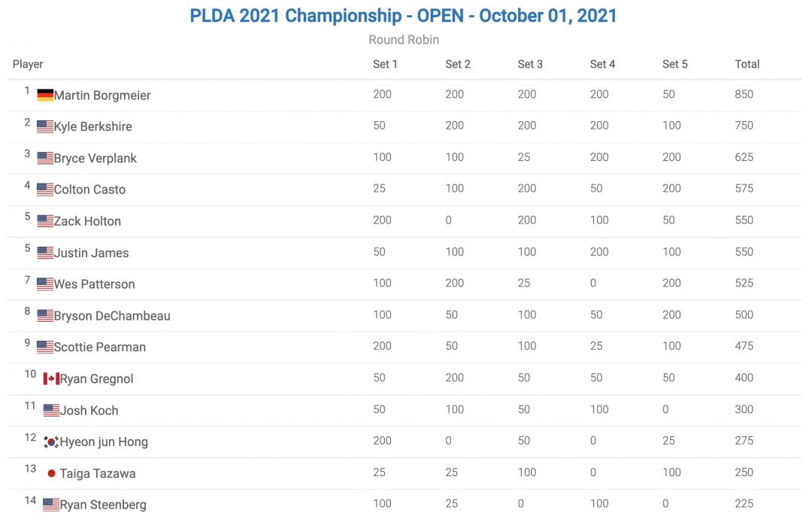
Task: Click the German flag beside Martin Borgmeier
Action: 45,96
